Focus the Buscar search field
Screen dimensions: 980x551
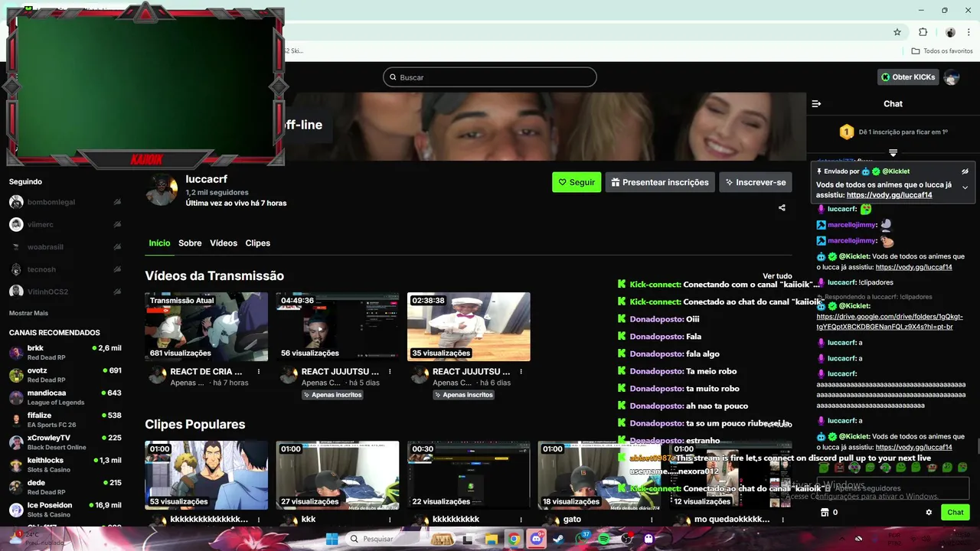tap(490, 77)
